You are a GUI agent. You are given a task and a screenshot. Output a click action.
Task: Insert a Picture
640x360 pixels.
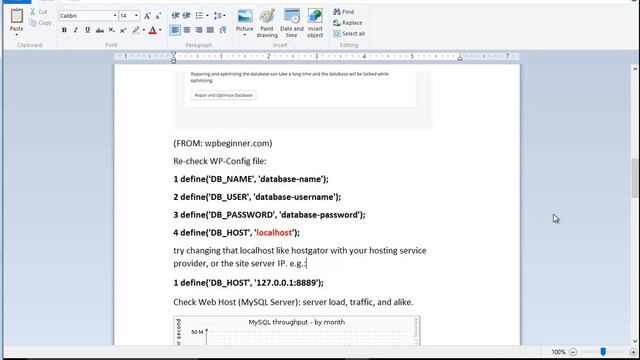pyautogui.click(x=244, y=19)
